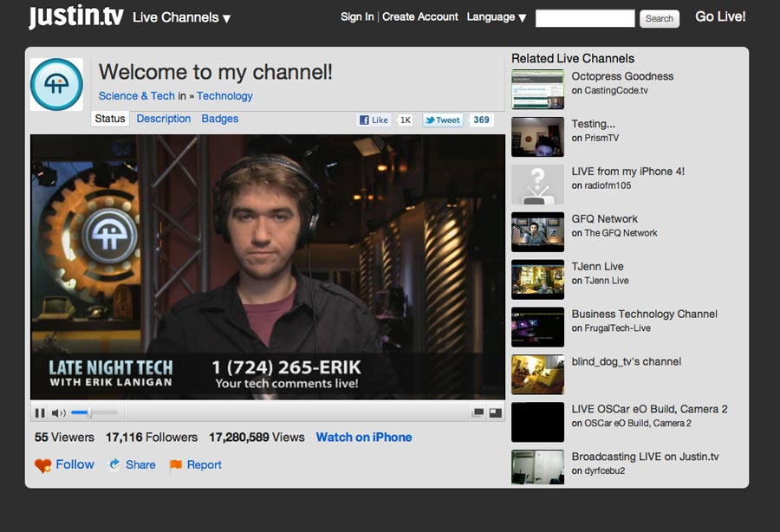
Task: Open the Live Channels dropdown
Action: (x=182, y=17)
